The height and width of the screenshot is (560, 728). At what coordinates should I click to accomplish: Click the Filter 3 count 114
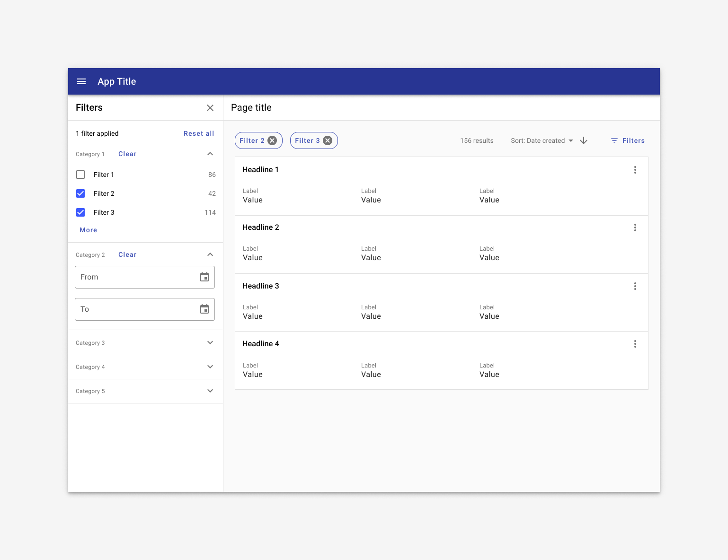tap(210, 212)
